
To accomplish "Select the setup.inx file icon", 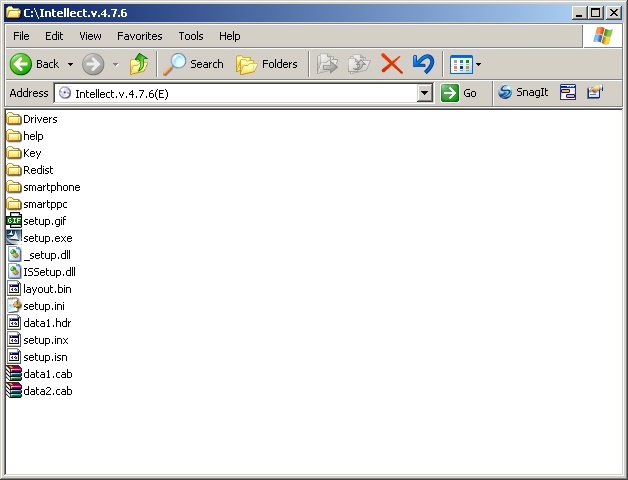I will click(x=14, y=340).
